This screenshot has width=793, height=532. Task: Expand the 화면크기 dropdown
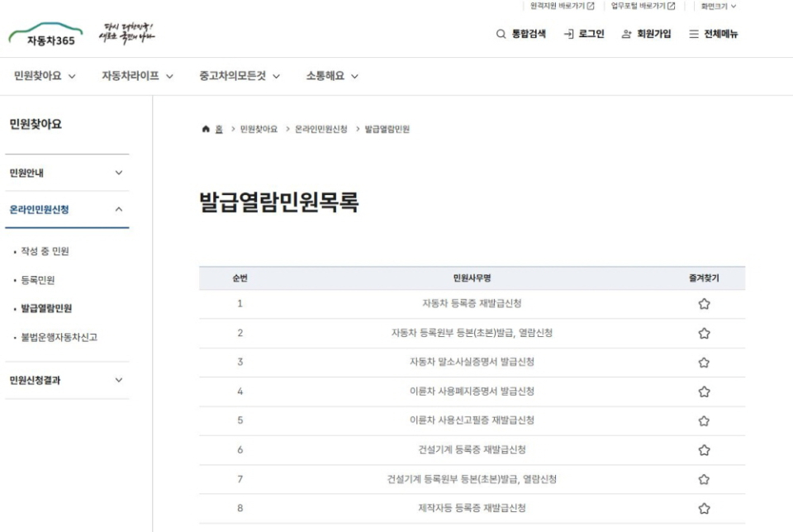click(718, 7)
